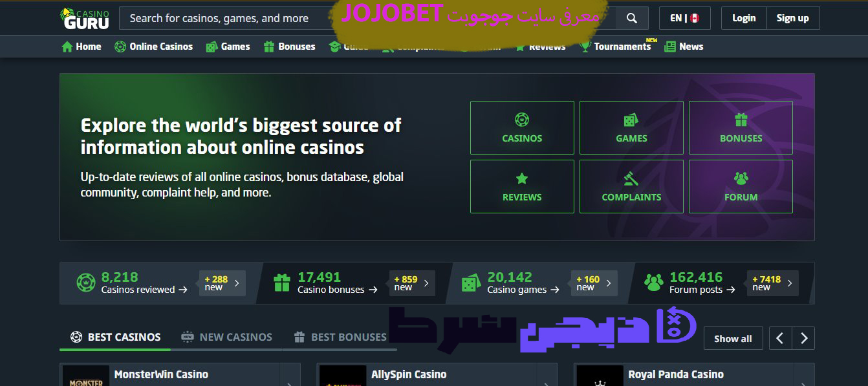868x386 pixels.
Task: Open the EN language selector
Action: pyautogui.click(x=684, y=18)
